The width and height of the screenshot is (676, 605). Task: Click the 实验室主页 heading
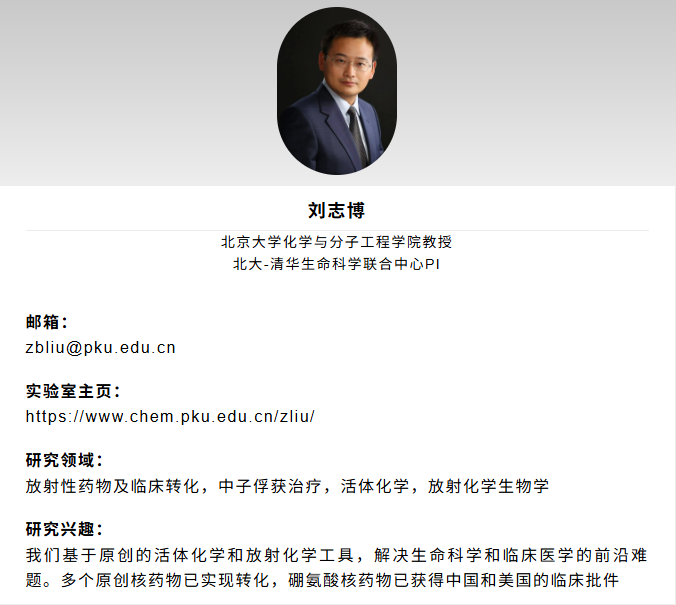coord(73,391)
